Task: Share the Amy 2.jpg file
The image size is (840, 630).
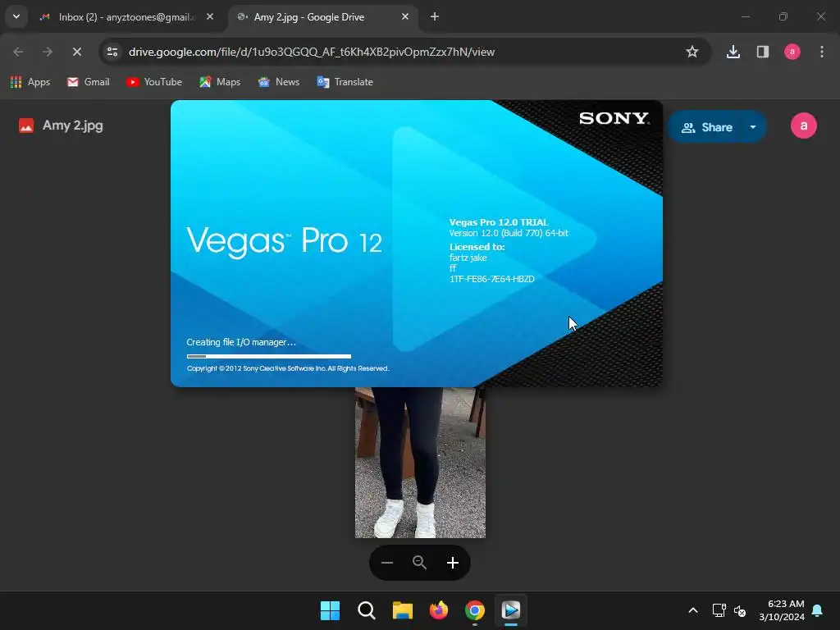Action: (706, 127)
